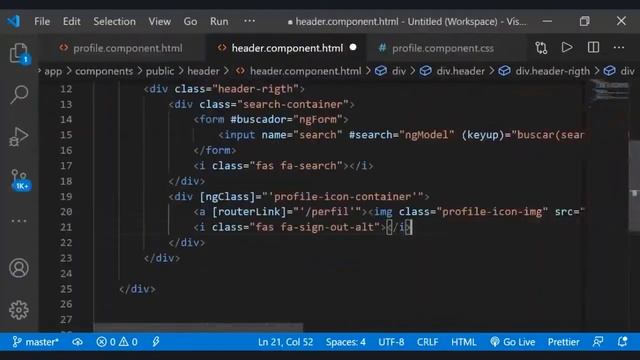Click line number 19 in gutter

coord(66,196)
